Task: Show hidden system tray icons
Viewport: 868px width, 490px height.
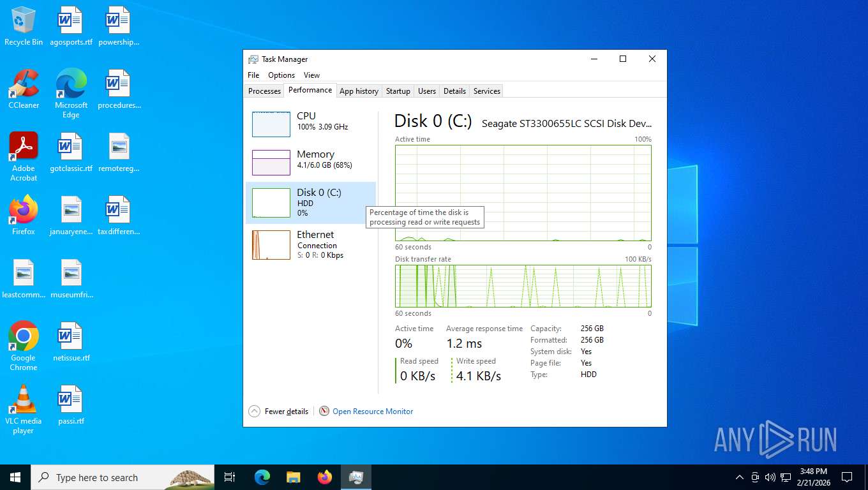Action: pos(740,477)
